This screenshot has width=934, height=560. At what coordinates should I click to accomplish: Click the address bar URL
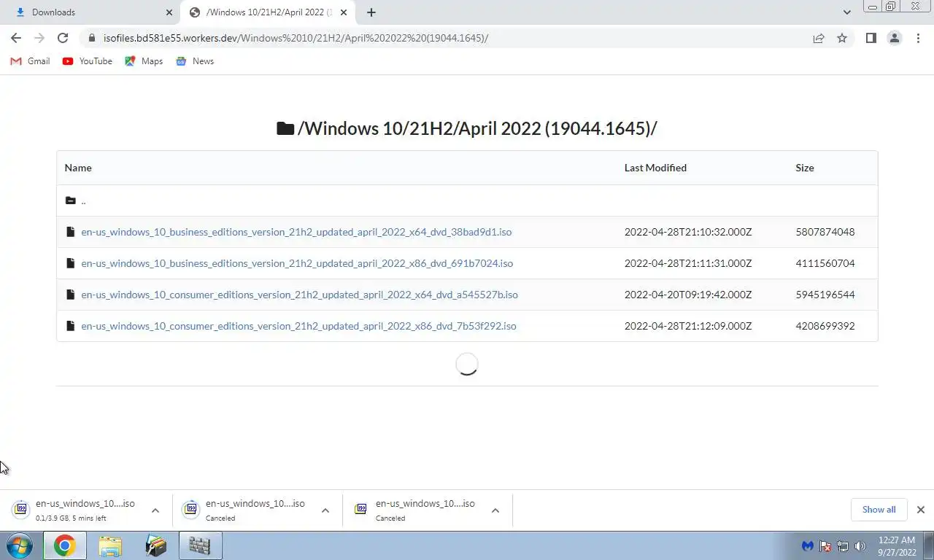point(296,38)
